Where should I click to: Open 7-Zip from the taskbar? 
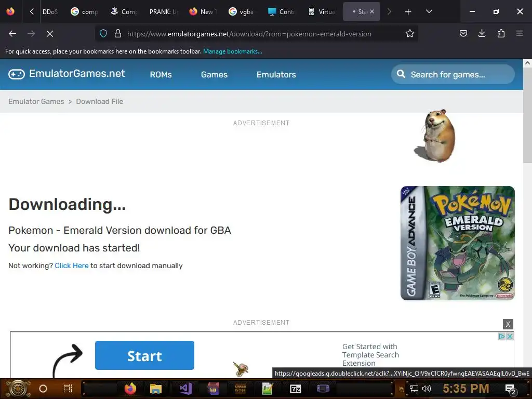pos(296,389)
